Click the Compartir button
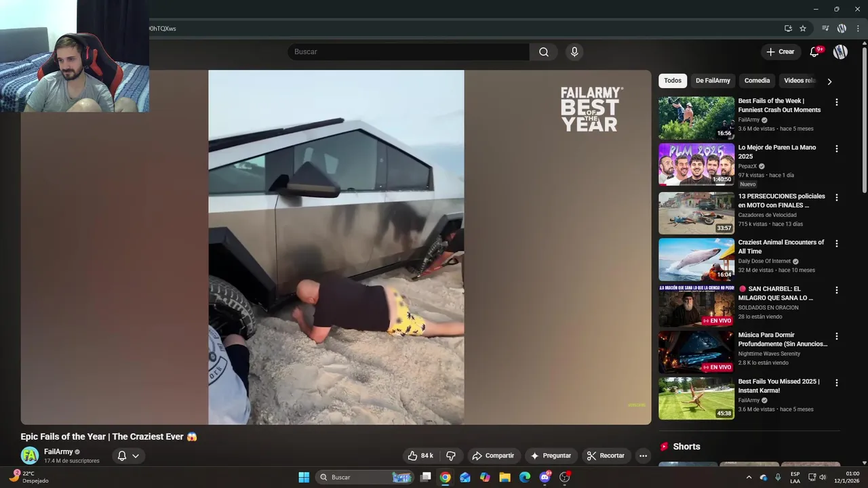The width and height of the screenshot is (868, 488). [493, 455]
